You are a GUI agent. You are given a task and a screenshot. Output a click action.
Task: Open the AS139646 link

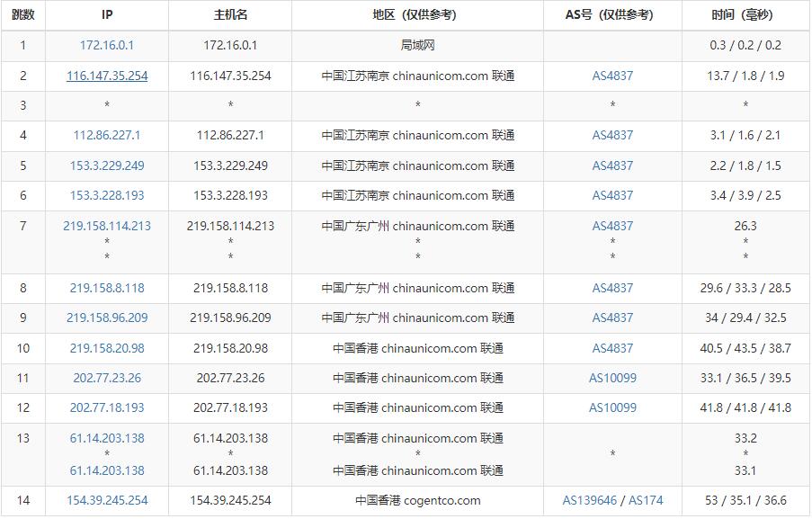click(589, 500)
